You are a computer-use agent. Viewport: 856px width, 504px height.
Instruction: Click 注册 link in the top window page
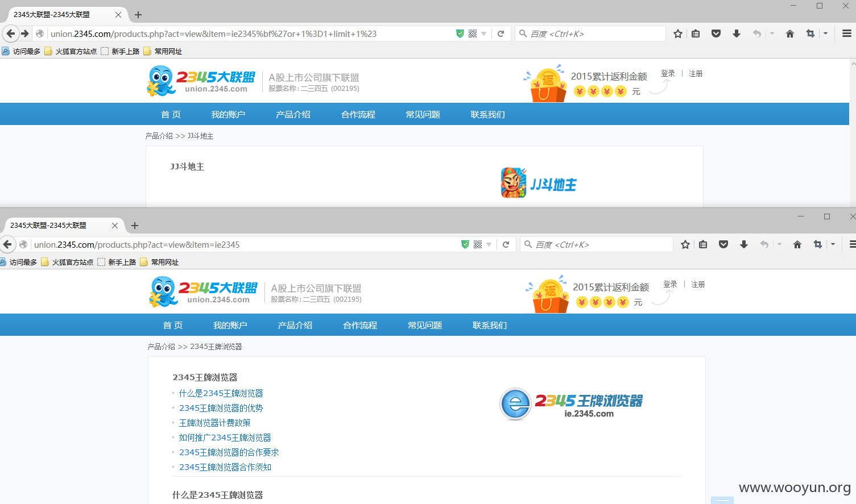click(x=696, y=73)
